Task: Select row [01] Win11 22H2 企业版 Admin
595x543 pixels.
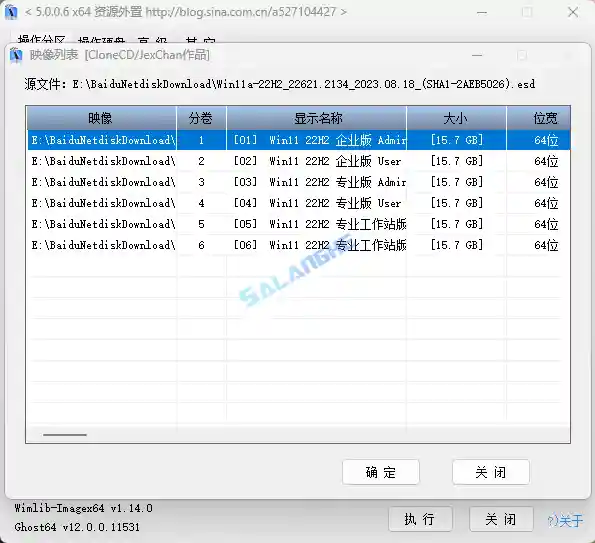Action: point(299,140)
